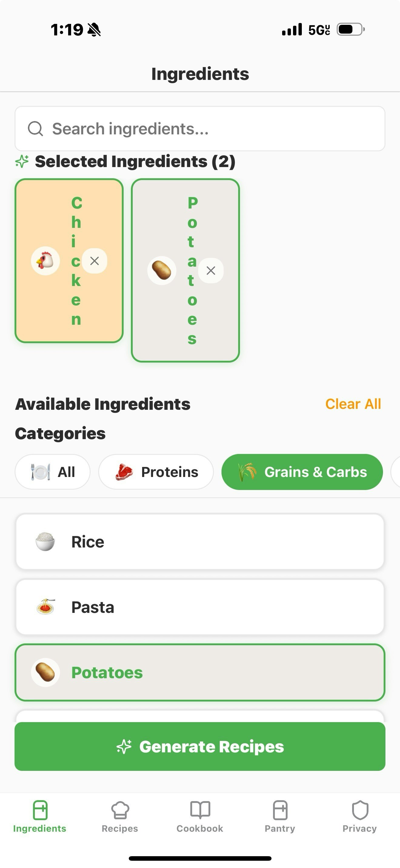Deselect Potatoes in the available list
The image size is (400, 868).
tap(200, 672)
